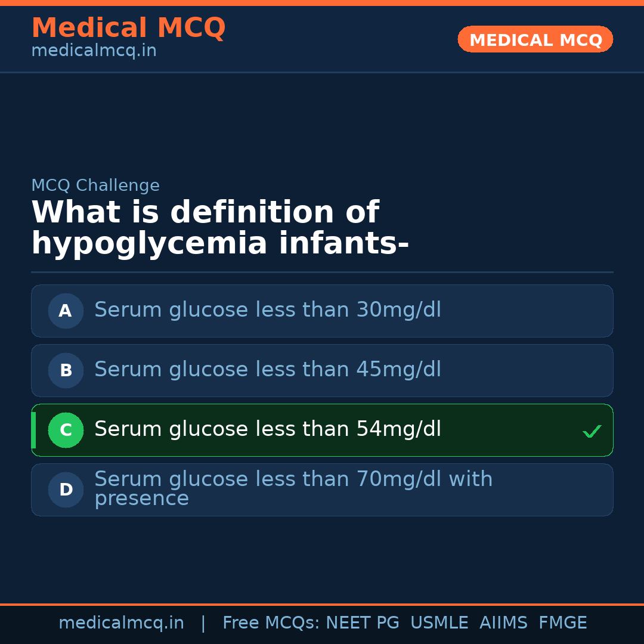
Task: Open the medicalmcq.in link in the header
Action: pyautogui.click(x=94, y=51)
